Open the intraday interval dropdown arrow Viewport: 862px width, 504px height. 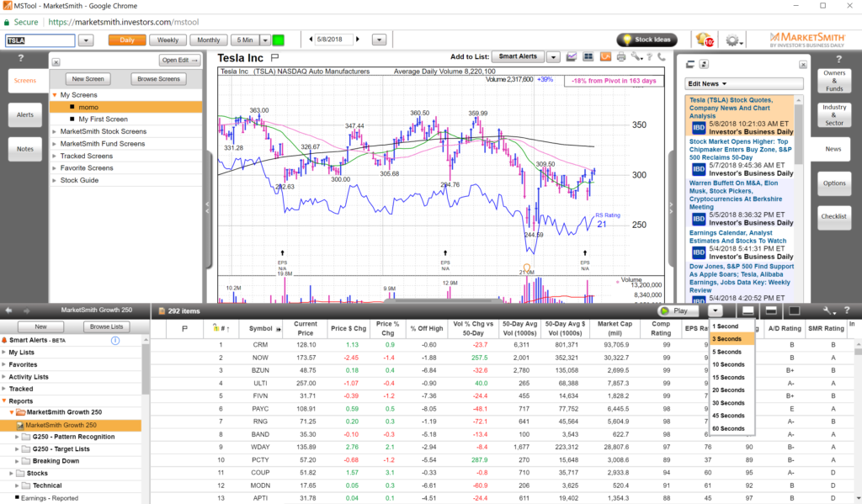pos(265,40)
